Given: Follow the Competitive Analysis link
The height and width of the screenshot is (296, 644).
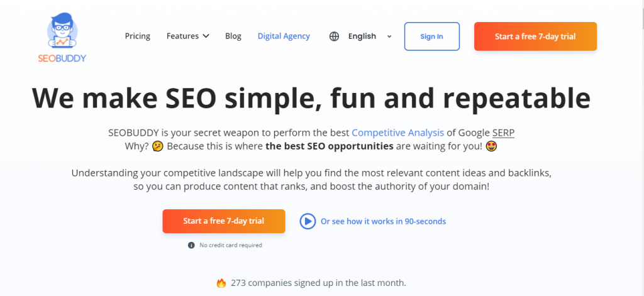Looking at the screenshot, I should point(398,133).
